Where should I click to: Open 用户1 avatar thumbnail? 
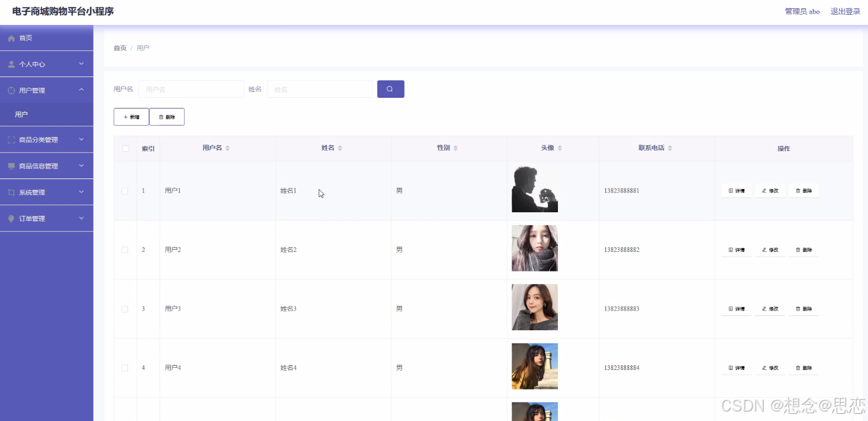(535, 189)
